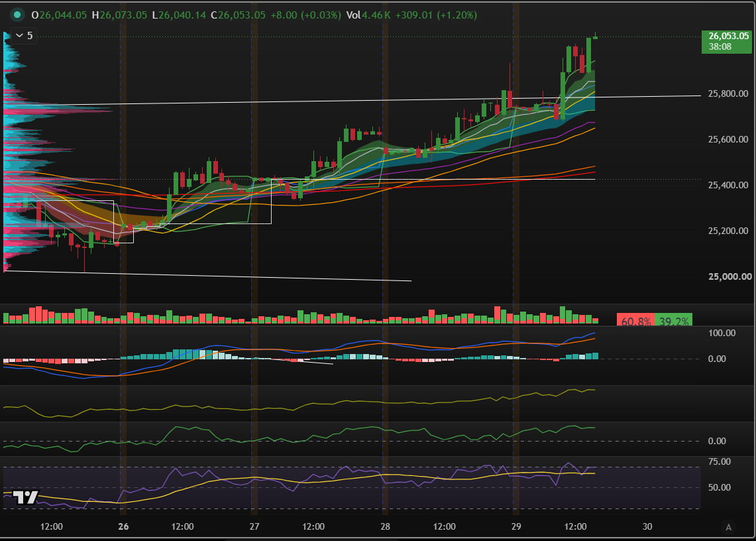
Task: Click the date 27 on the time axis
Action: 254,526
